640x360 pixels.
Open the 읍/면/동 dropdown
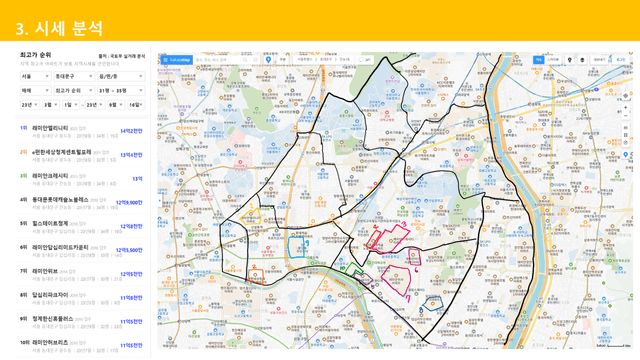(x=121, y=76)
